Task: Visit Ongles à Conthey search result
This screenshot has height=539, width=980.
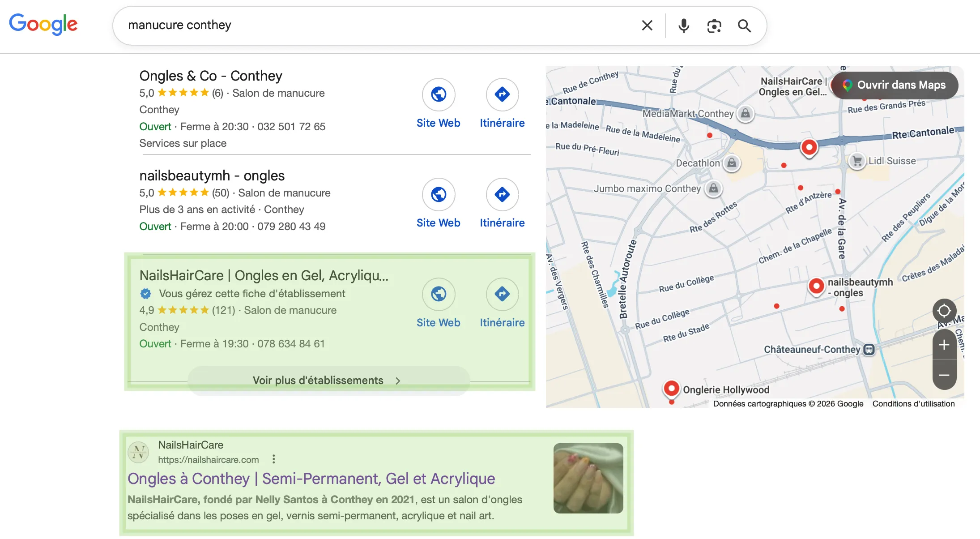Action: click(311, 479)
